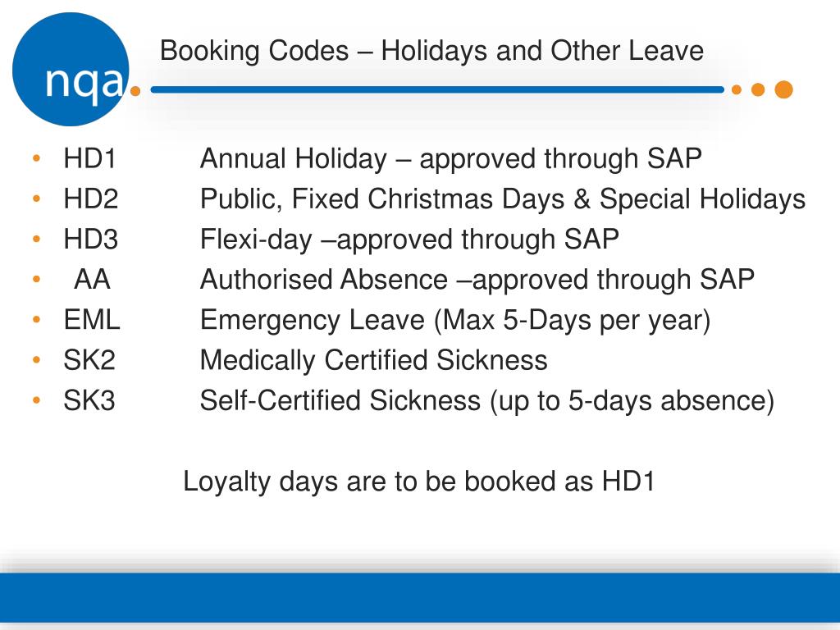Image resolution: width=840 pixels, height=630 pixels.
Task: Click the Loyalty days note text
Action: [x=419, y=481]
